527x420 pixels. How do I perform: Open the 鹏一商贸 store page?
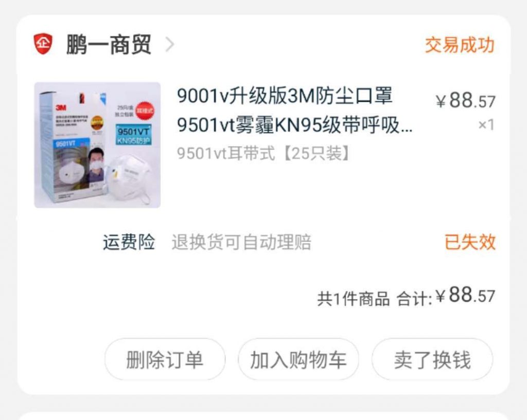[x=108, y=44]
